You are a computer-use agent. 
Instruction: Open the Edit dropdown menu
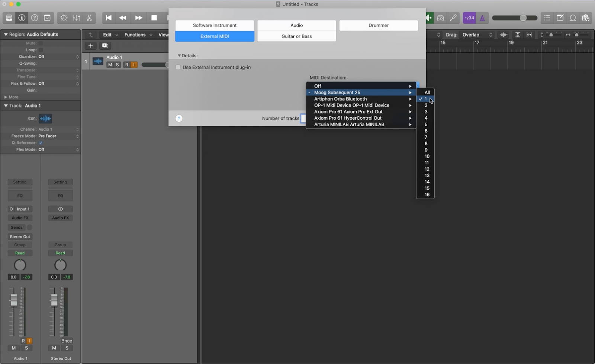[x=110, y=35]
